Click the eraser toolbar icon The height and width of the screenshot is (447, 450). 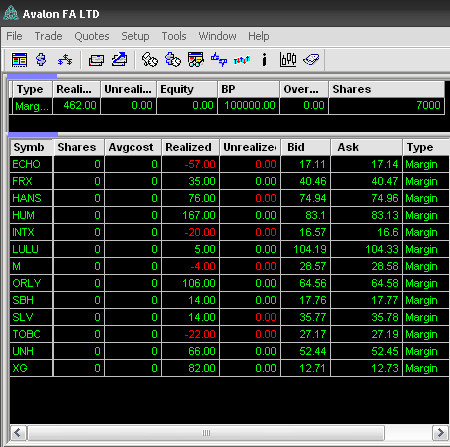[x=311, y=60]
